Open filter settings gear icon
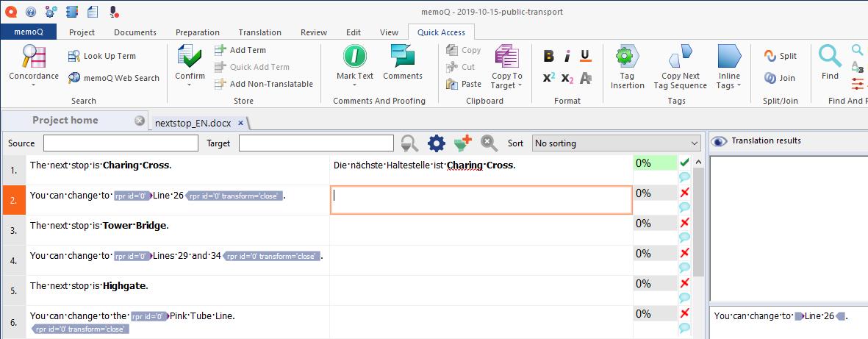The image size is (868, 339). pos(437,143)
